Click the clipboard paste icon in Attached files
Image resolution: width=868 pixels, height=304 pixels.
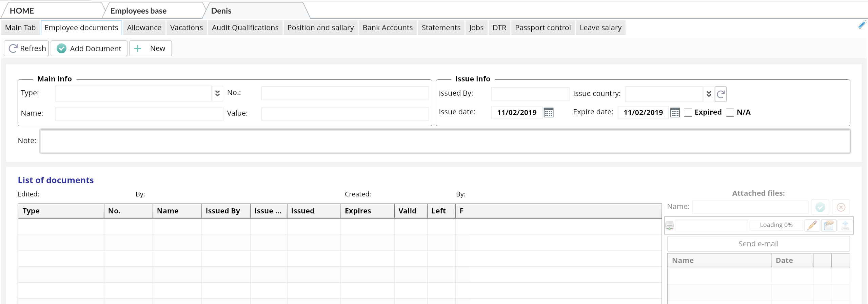[828, 225]
